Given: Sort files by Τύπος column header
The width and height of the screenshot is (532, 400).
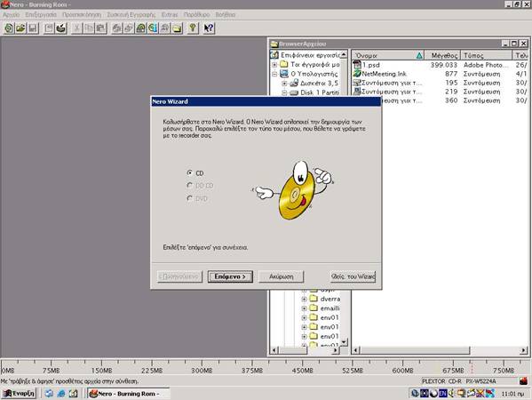Looking at the screenshot, I should (x=486, y=55).
